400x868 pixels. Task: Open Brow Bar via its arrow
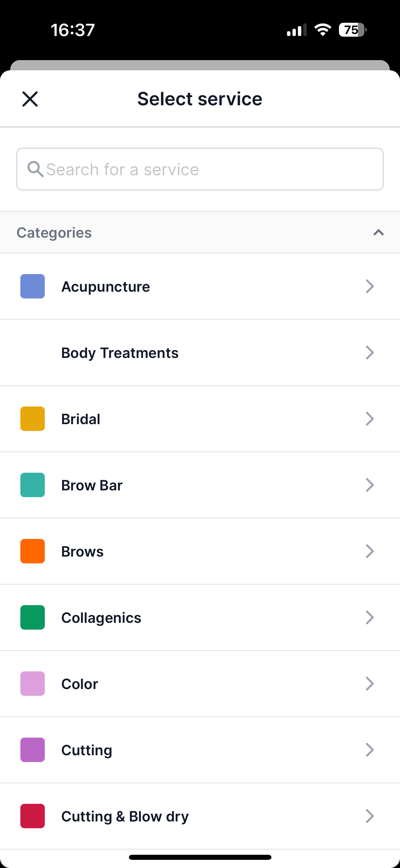[370, 485]
